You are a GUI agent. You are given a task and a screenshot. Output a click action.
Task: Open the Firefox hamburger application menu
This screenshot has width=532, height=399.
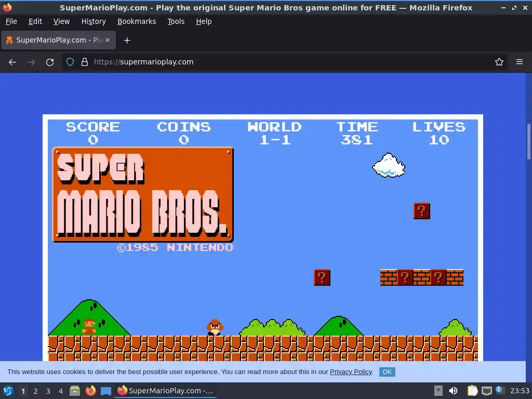click(x=520, y=62)
